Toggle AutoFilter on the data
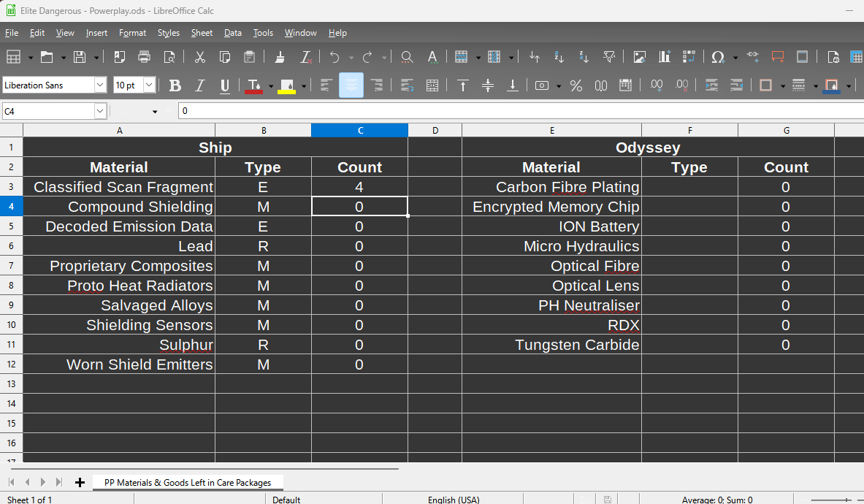This screenshot has height=504, width=864. (x=609, y=57)
